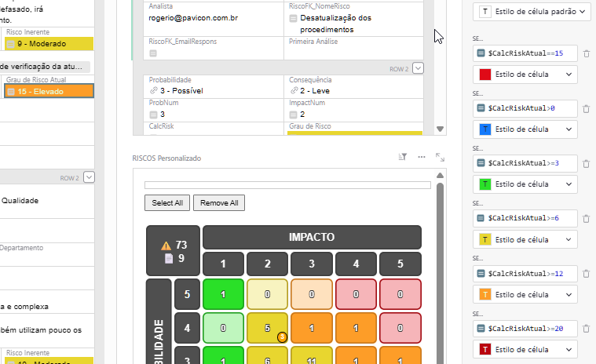Delete the $CalcRiskAtual>=6 rule
The width and height of the screenshot is (596, 364).
click(x=586, y=218)
